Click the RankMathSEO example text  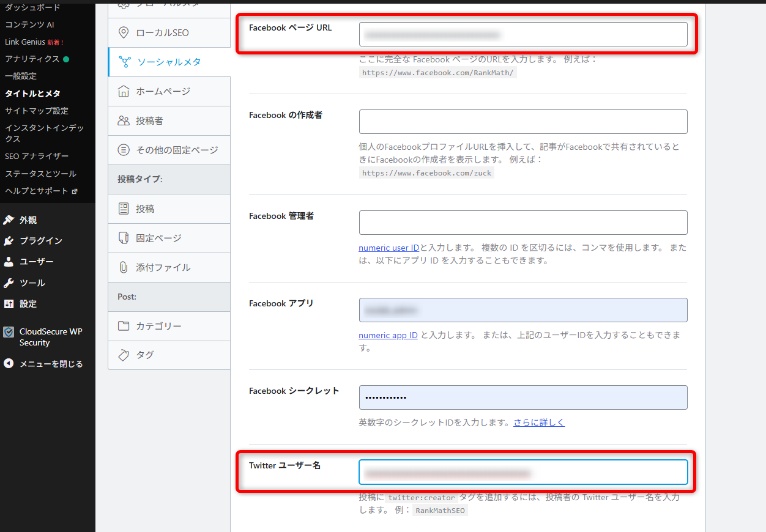(440, 510)
